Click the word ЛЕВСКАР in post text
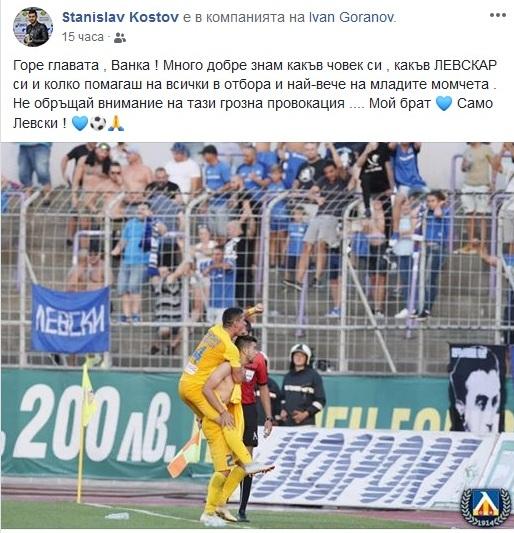The height and width of the screenshot is (533, 514). [x=465, y=65]
